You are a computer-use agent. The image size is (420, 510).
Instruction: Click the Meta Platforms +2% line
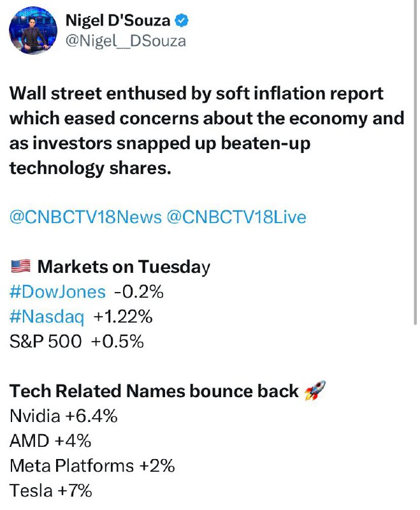click(92, 466)
